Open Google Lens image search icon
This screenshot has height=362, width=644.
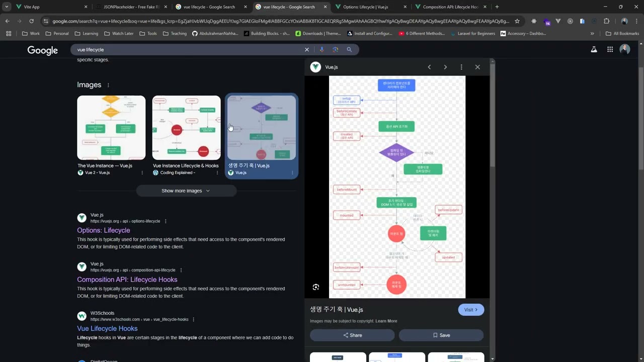[x=335, y=50]
